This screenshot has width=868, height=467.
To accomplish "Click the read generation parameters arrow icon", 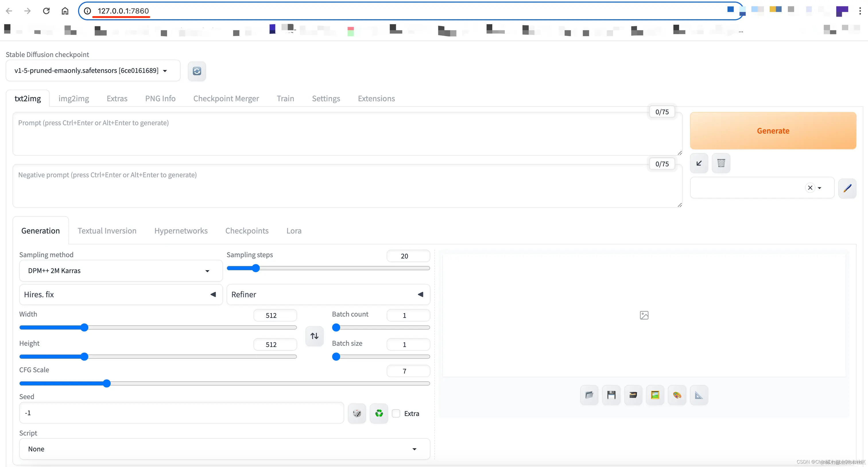I will (699, 163).
